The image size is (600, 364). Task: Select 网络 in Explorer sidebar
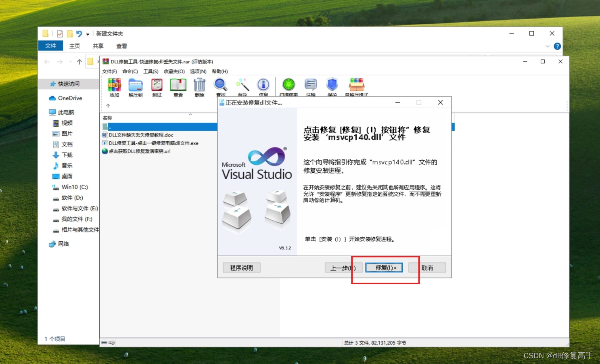pos(59,244)
